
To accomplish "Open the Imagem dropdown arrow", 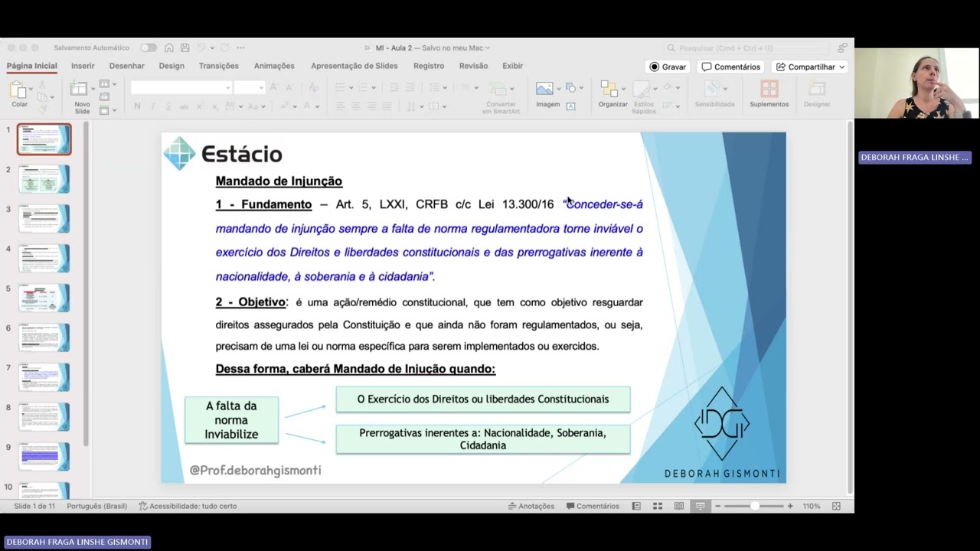I will pyautogui.click(x=558, y=88).
